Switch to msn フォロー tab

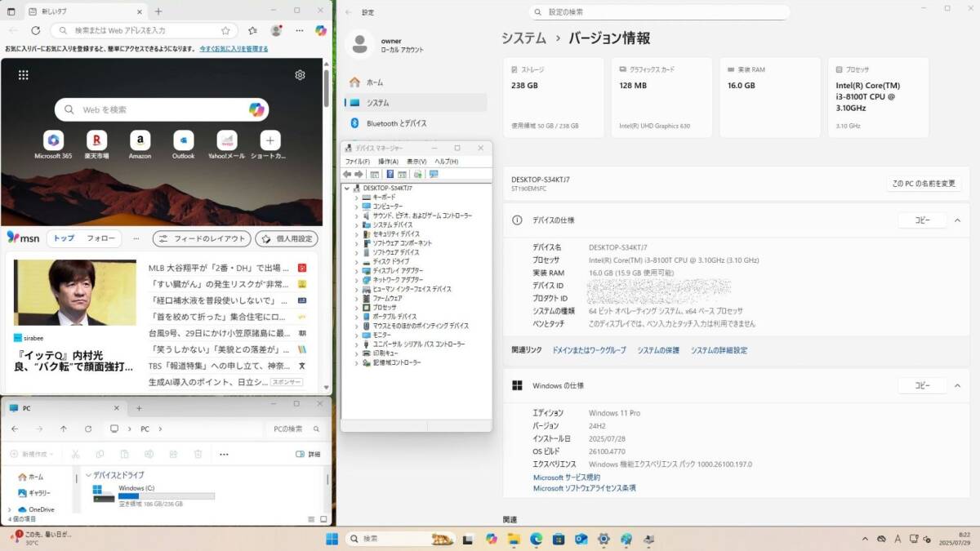pos(101,238)
